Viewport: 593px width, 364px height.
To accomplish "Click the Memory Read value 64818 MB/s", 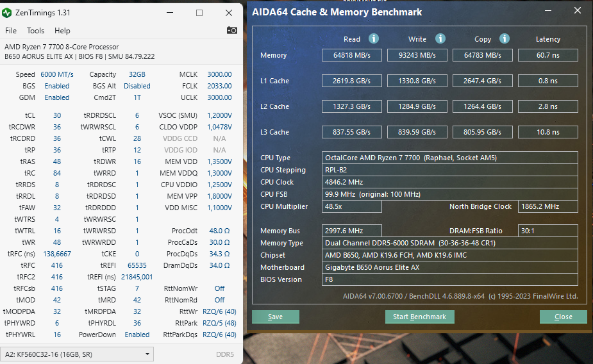I will (x=352, y=55).
